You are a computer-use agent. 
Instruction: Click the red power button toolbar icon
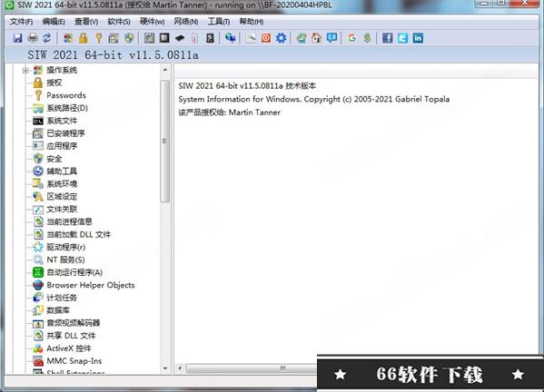266,38
